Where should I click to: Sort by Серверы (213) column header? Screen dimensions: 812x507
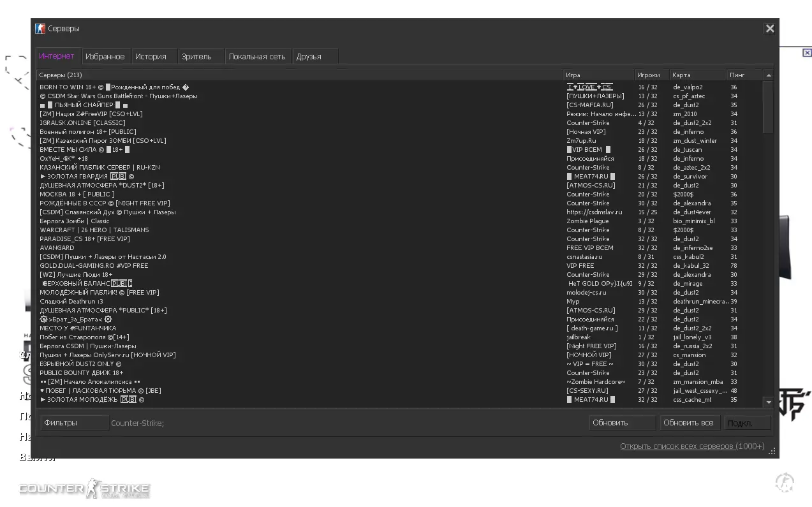coord(300,75)
